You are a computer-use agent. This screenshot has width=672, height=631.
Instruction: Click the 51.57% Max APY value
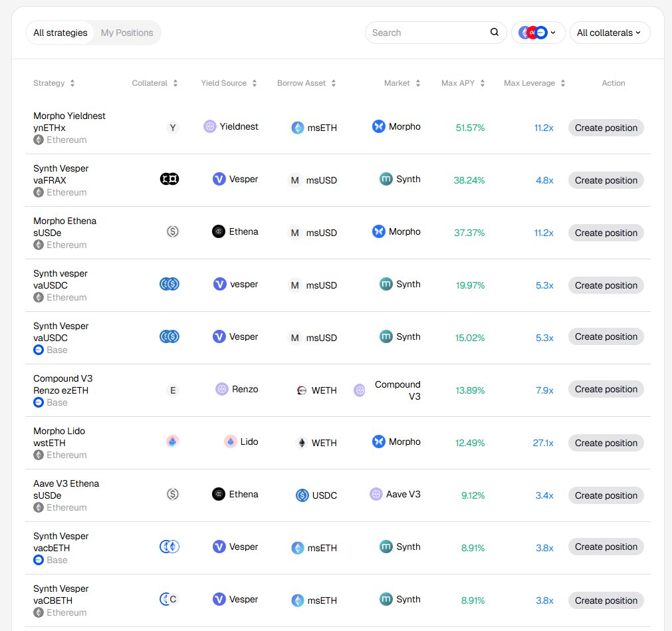[470, 128]
